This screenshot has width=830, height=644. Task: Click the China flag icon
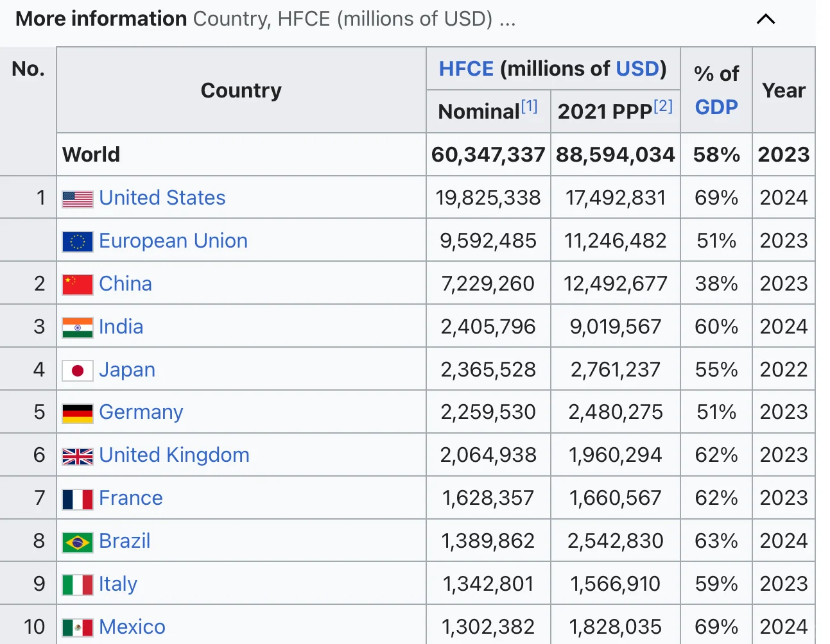(x=78, y=285)
